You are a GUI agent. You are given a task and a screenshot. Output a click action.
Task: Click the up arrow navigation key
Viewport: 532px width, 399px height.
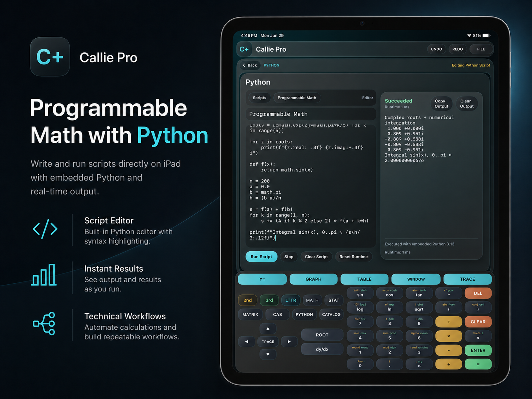(x=268, y=328)
